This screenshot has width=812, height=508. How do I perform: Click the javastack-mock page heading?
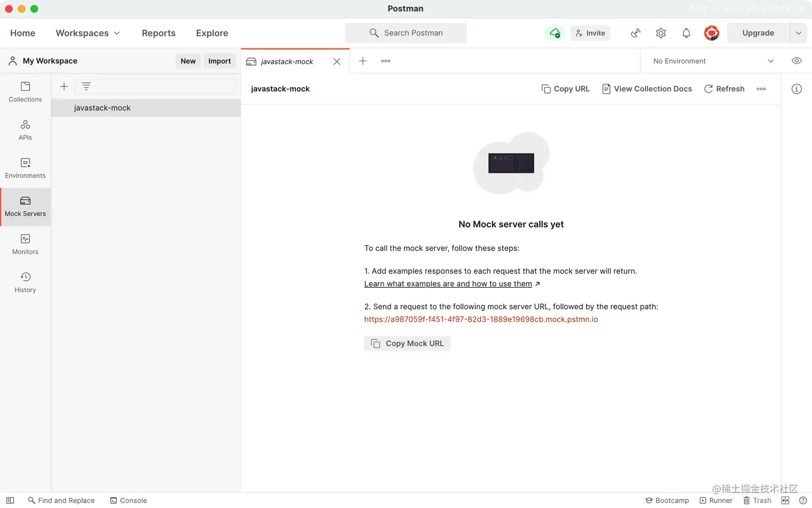[280, 89]
